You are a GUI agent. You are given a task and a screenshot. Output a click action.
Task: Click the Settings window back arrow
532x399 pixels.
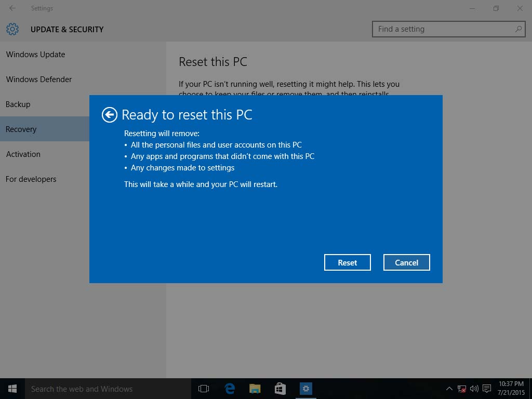coord(12,8)
